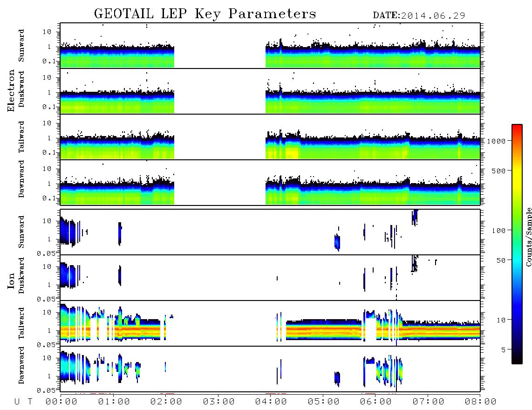Click the Ion "Tailward" panel label
Image resolution: width=532 pixels, height=410 pixels.
(x=21, y=323)
